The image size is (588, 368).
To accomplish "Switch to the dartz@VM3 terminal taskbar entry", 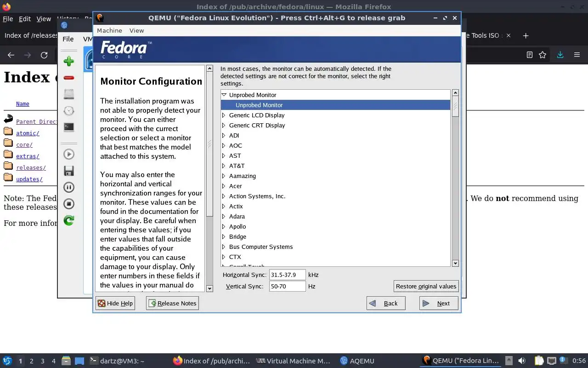I will [x=117, y=361].
